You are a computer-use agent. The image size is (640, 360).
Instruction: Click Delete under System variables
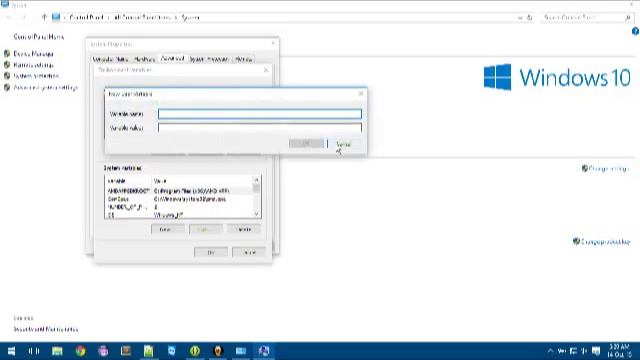coord(244,229)
